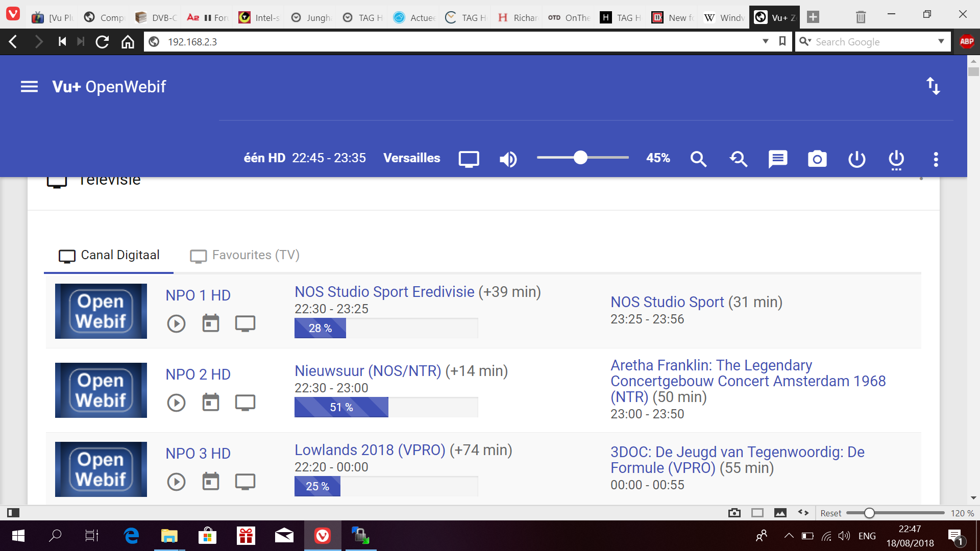The height and width of the screenshot is (551, 980).
Task: Open the IMDb-style search icon with arrow
Action: coord(738,159)
